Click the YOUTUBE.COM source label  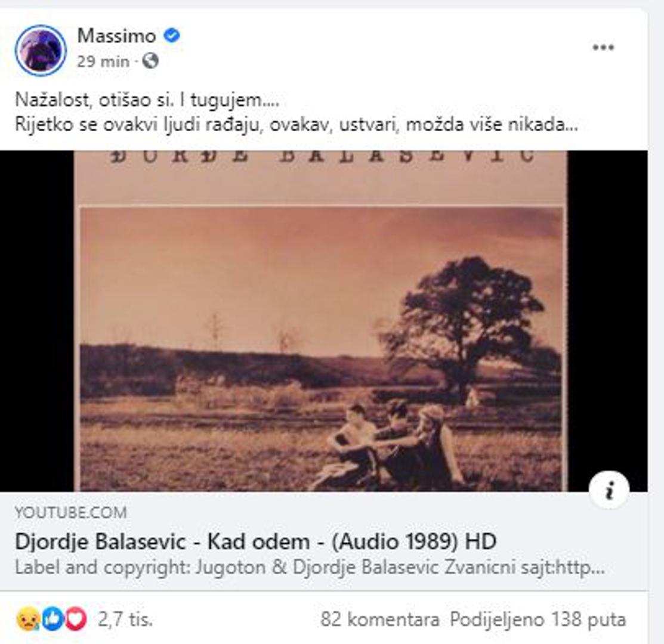(71, 512)
